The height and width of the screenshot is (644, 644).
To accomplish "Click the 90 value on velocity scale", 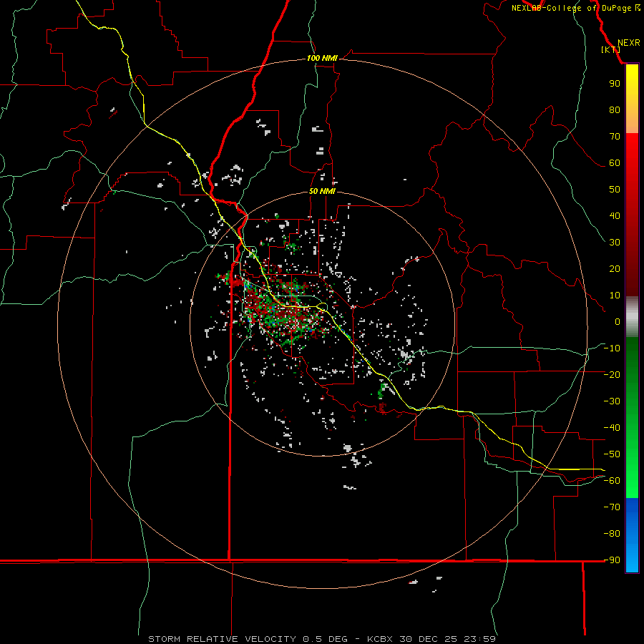I will 615,84.
